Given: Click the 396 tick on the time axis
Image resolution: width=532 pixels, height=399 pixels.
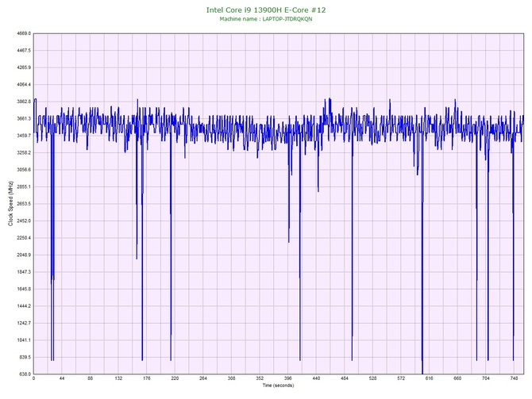Looking at the screenshot, I should [287, 378].
